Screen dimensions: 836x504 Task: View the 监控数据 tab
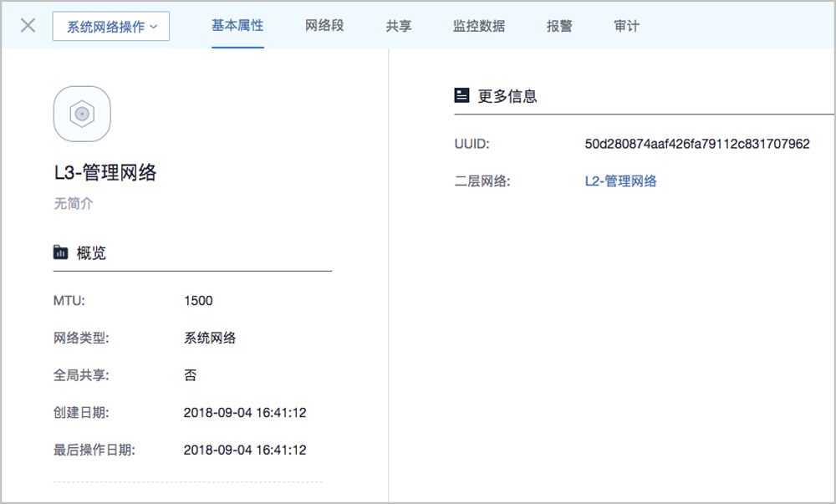click(x=479, y=26)
